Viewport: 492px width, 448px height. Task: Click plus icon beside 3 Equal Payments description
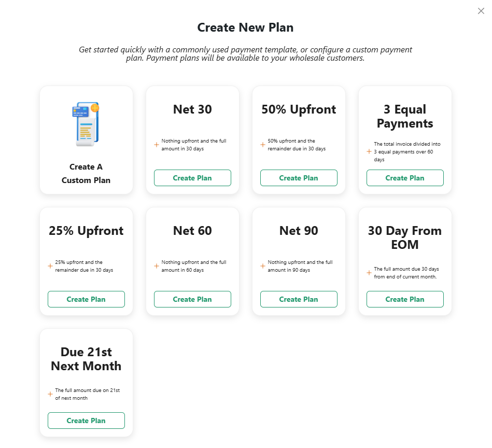pyautogui.click(x=369, y=151)
